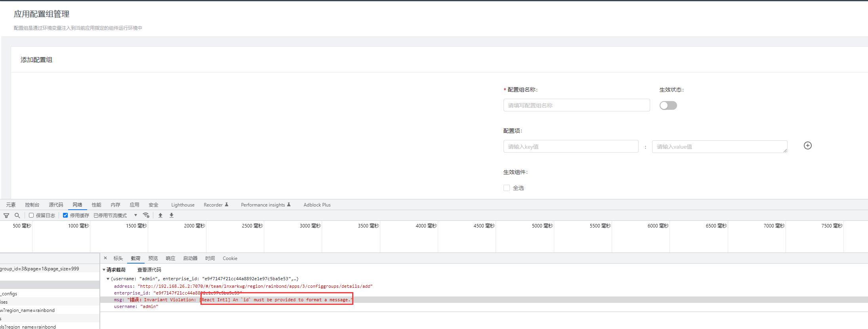Collapse the 请求载荷 section
868x329 pixels.
104,270
